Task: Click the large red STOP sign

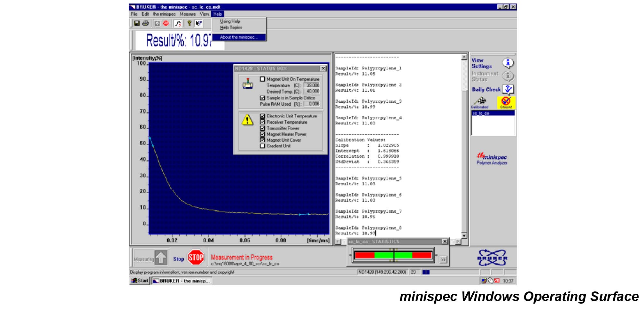Action: [x=196, y=257]
